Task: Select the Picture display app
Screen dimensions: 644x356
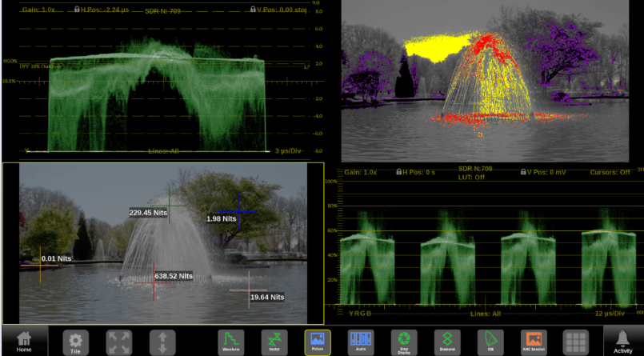Action: click(x=317, y=341)
